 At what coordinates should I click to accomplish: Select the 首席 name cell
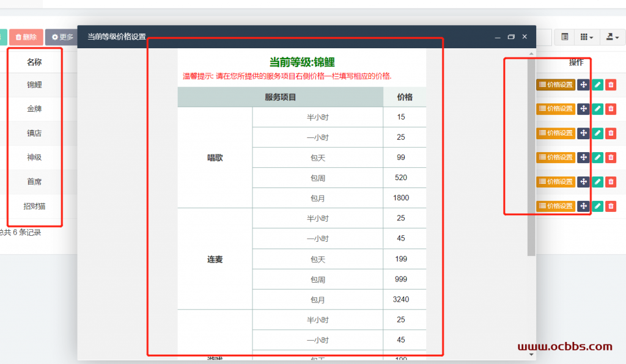[34, 181]
